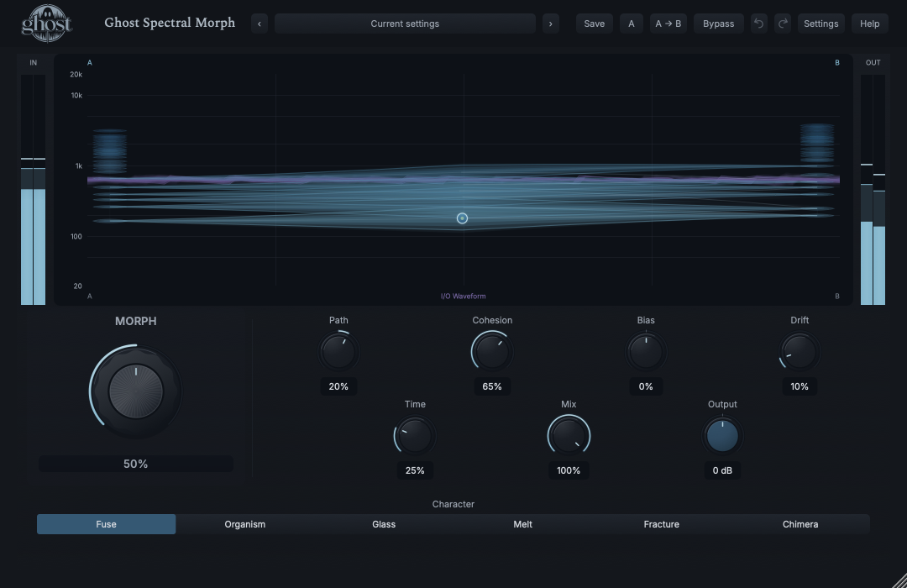Select the Fracture character
Screen dimensions: 907x588
[662, 524]
